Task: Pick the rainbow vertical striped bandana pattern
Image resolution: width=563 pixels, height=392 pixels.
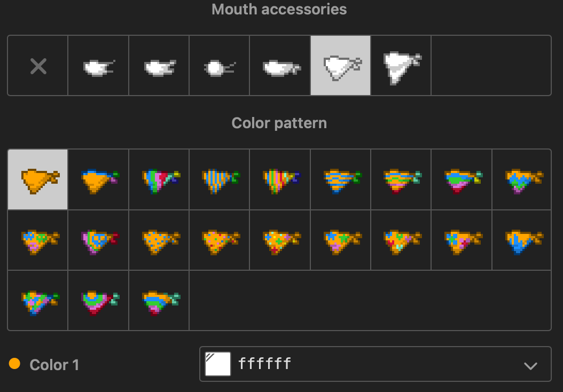Action: coord(280,179)
